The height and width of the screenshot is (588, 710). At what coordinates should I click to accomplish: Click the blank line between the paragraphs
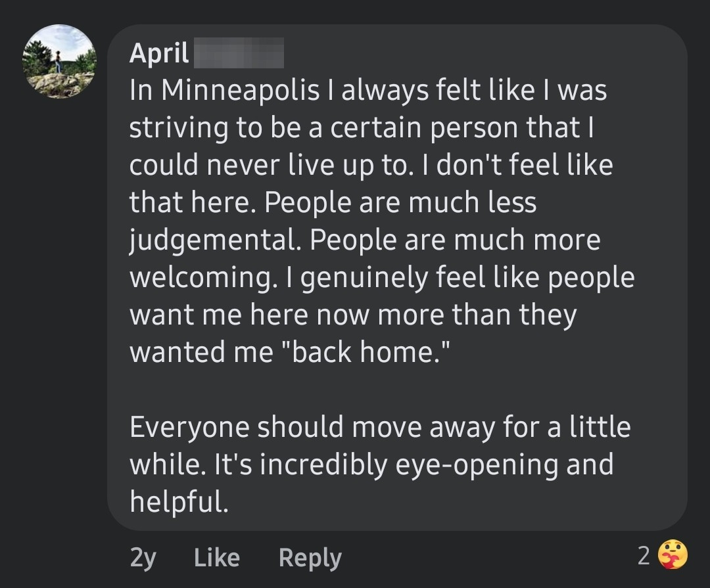[379, 390]
